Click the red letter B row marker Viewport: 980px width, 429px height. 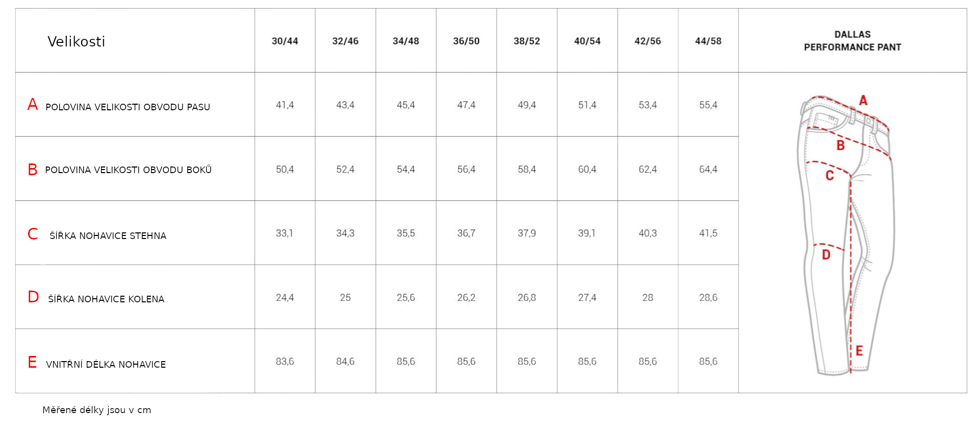(x=33, y=170)
